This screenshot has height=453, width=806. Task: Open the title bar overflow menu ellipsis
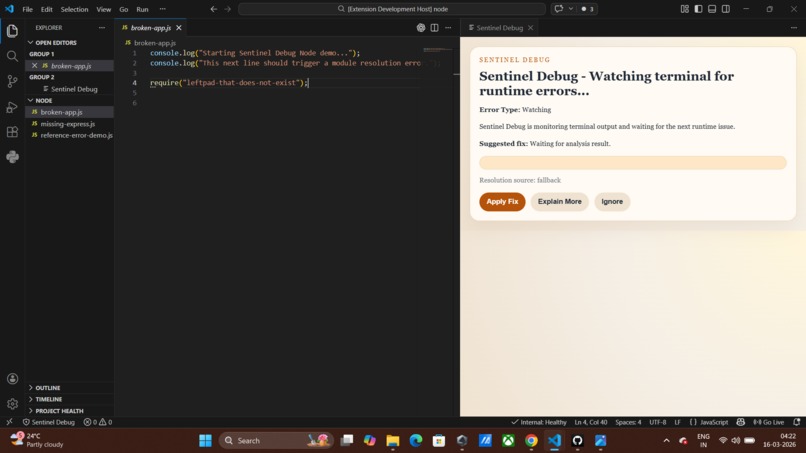point(162,9)
